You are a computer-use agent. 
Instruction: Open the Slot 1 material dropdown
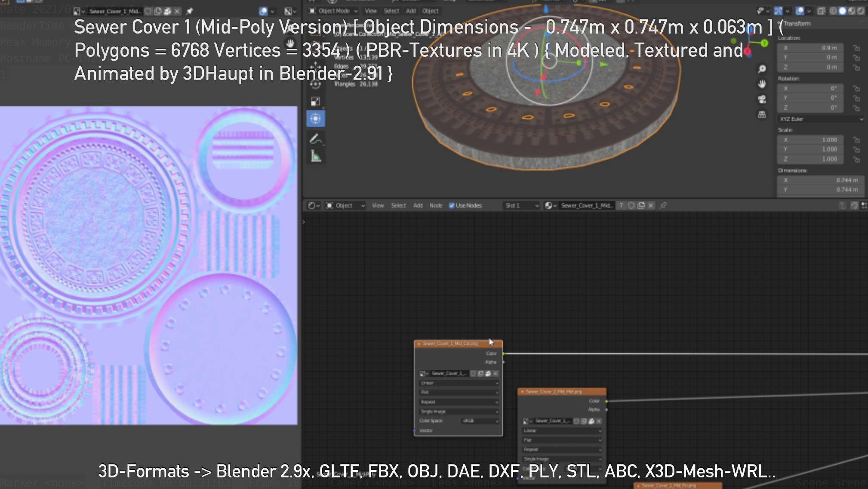point(521,206)
